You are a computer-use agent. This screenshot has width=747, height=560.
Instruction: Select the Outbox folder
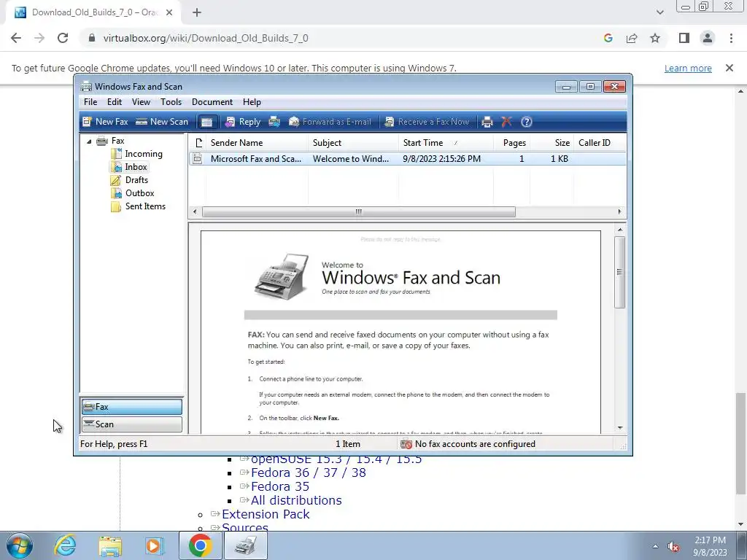coord(133,192)
